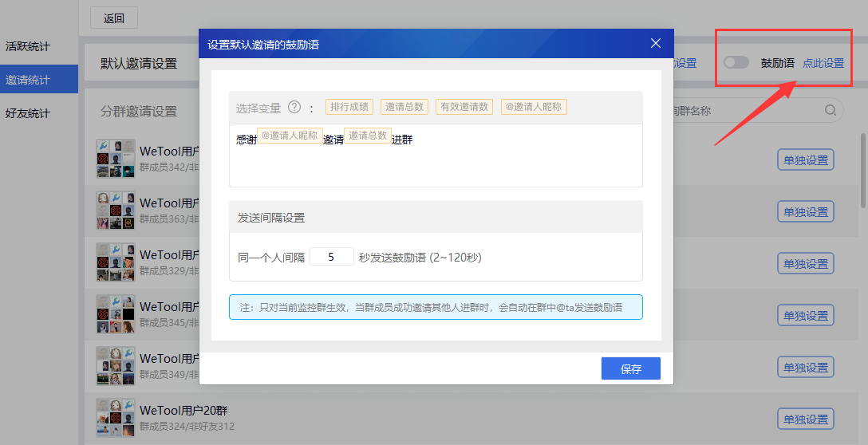This screenshot has height=445, width=868.
Task: Toggle the 鼓励语 switch
Action: tap(736, 62)
